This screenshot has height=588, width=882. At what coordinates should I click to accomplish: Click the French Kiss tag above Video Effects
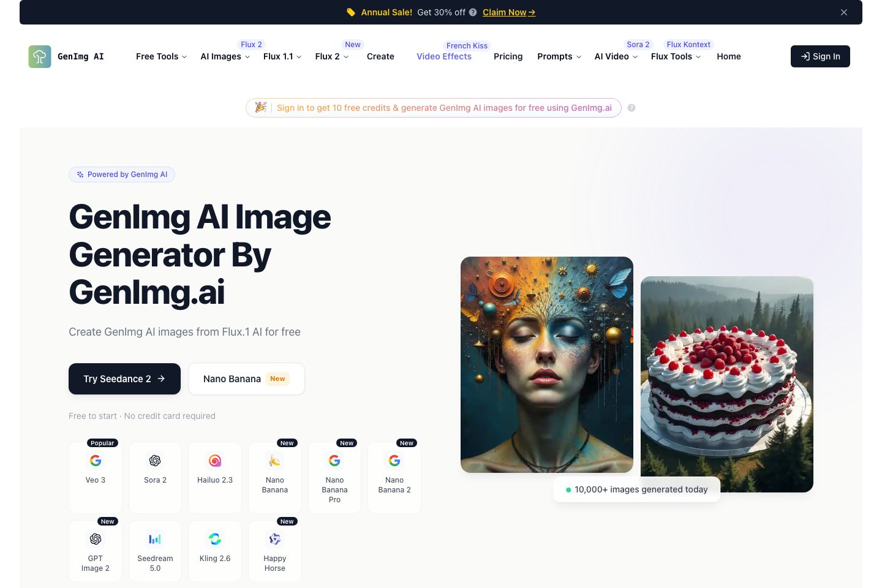(x=467, y=46)
